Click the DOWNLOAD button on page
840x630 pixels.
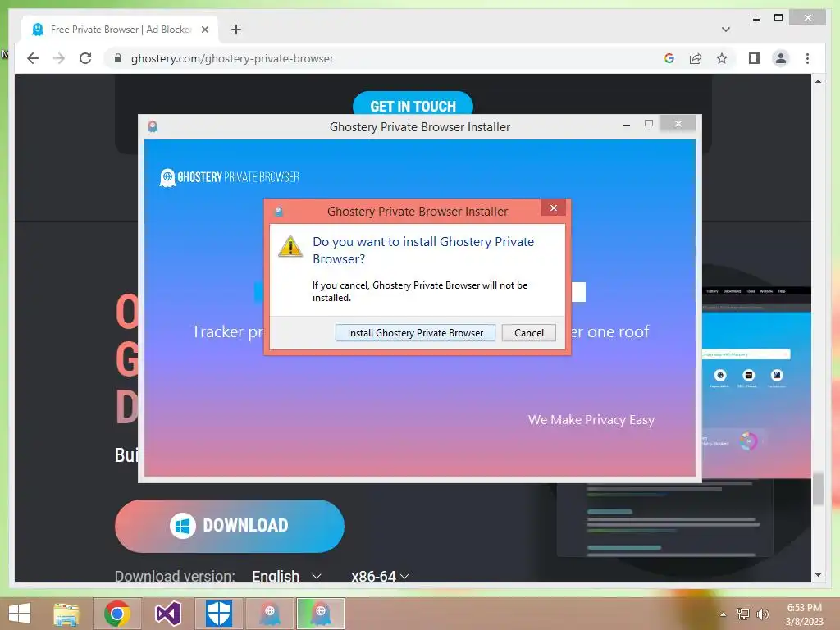coord(230,526)
